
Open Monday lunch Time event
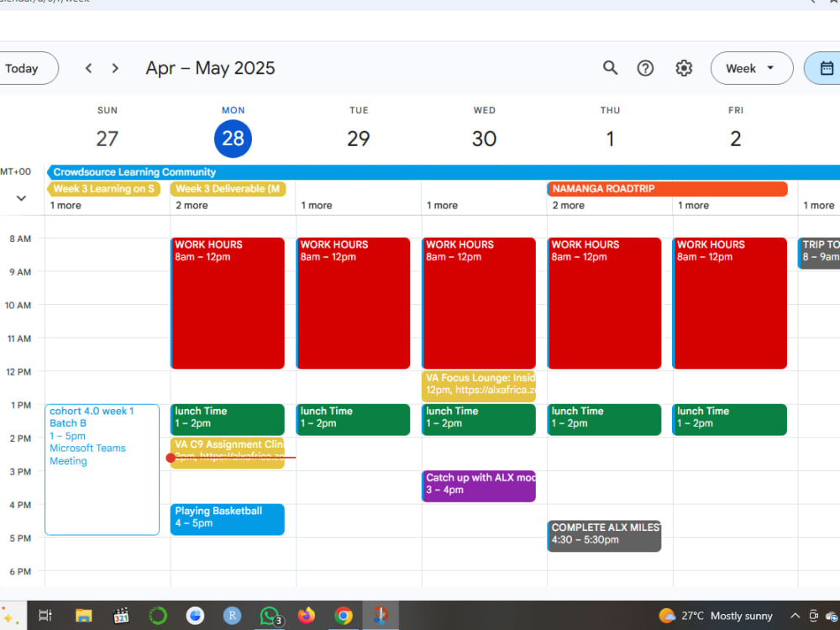[228, 419]
